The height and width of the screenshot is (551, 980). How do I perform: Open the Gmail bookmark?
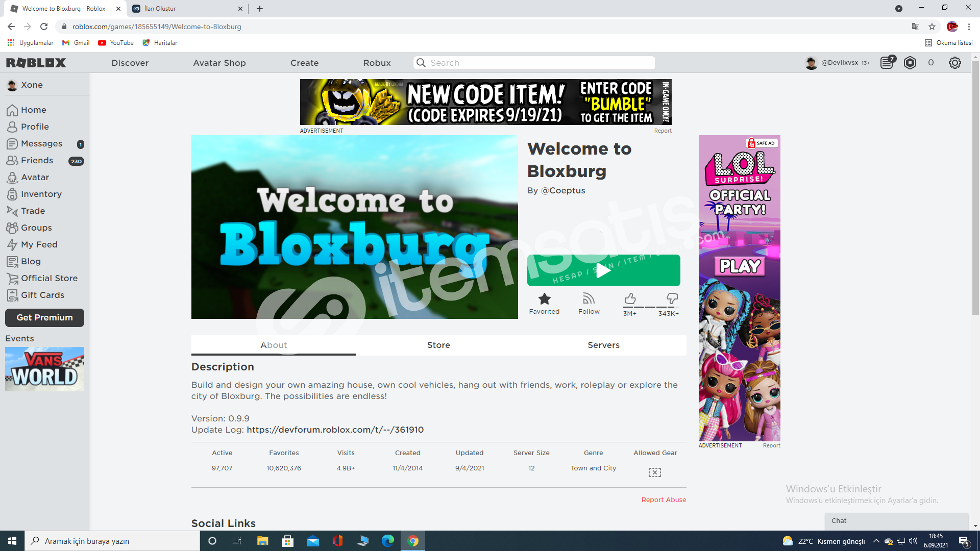tap(76, 43)
